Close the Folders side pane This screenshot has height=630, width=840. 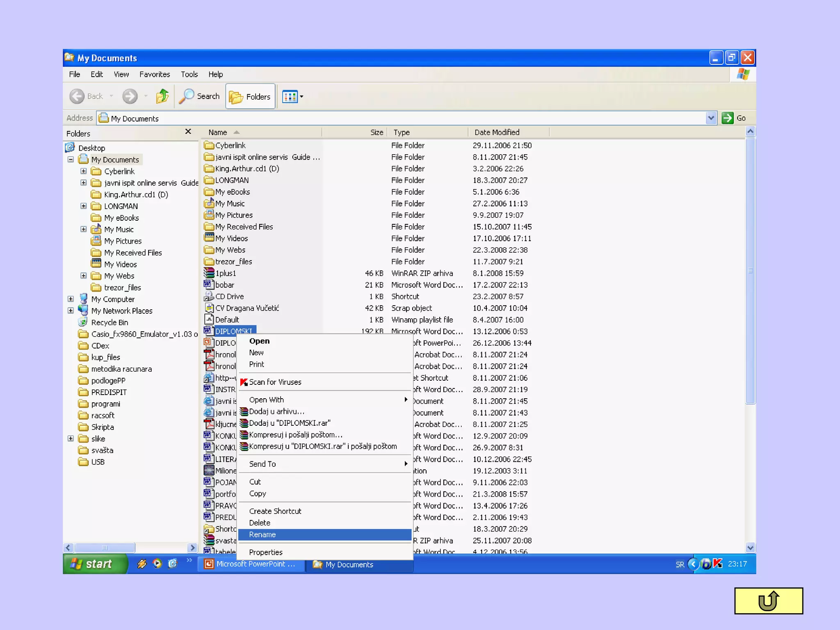(188, 132)
